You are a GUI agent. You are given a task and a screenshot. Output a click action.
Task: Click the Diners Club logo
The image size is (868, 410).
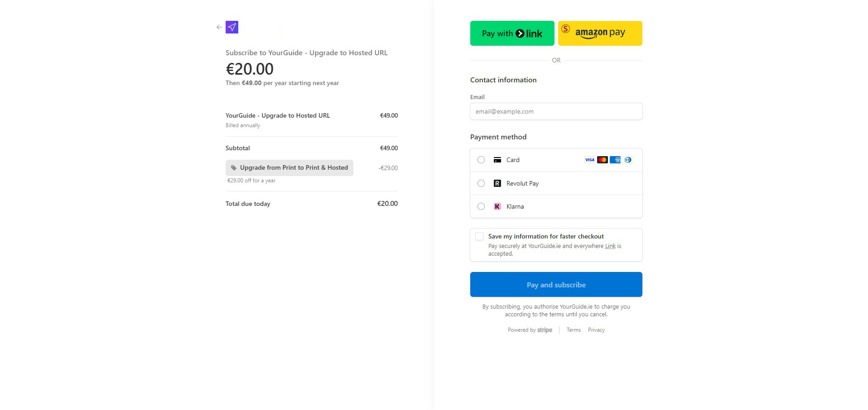627,160
